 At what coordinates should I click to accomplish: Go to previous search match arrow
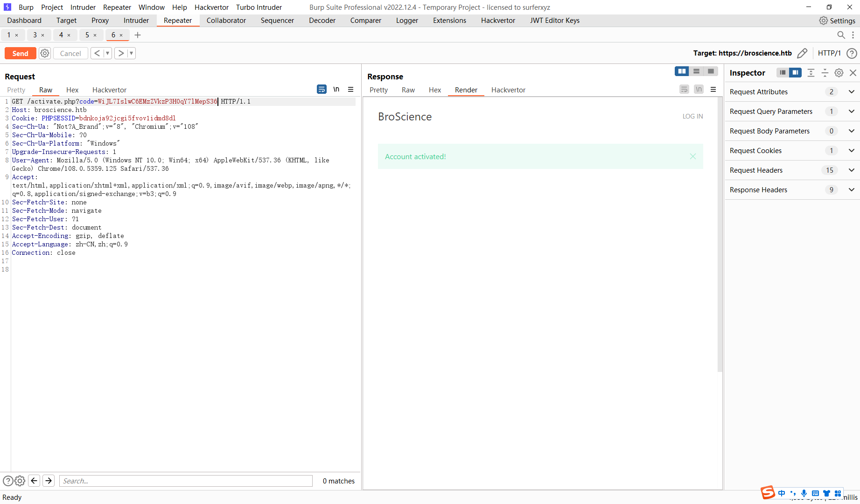click(x=34, y=481)
